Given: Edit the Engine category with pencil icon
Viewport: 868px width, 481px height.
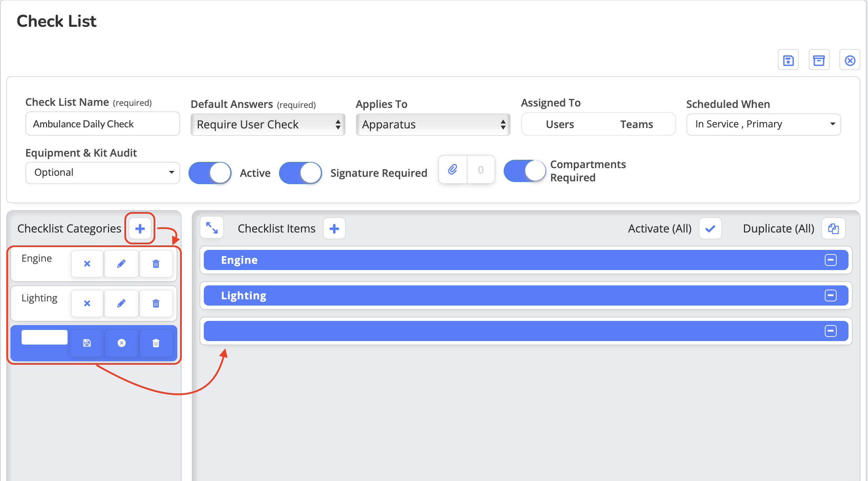Looking at the screenshot, I should coord(121,264).
